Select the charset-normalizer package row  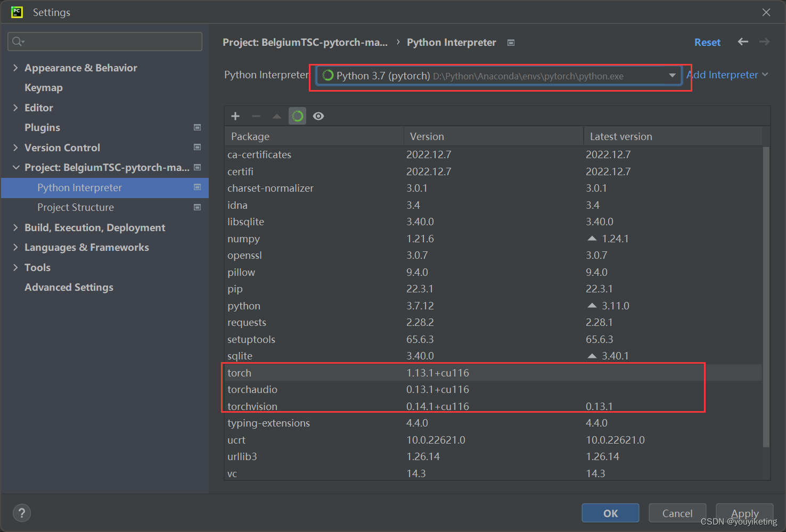pyautogui.click(x=493, y=188)
